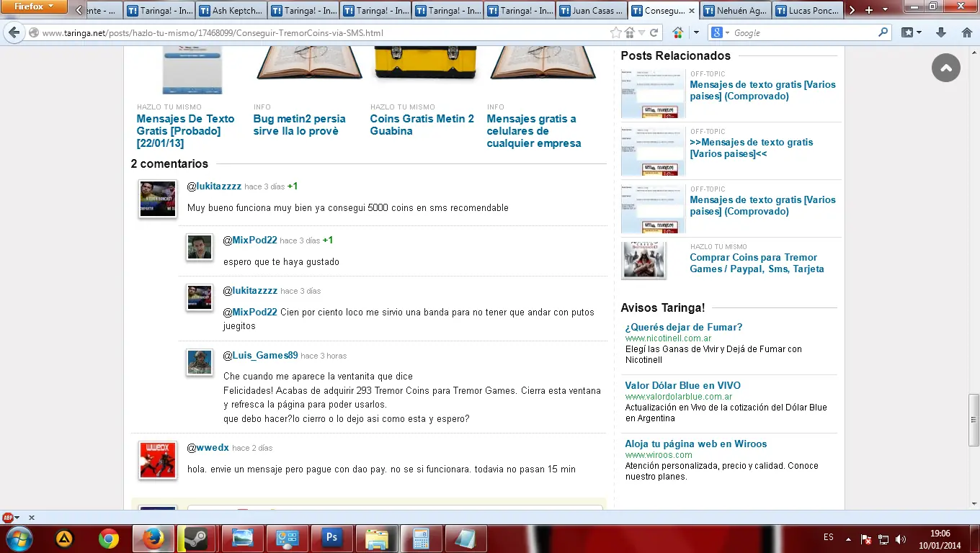The image size is (980, 553).
Task: Switch to the Juan Casas tab
Action: 591,11
